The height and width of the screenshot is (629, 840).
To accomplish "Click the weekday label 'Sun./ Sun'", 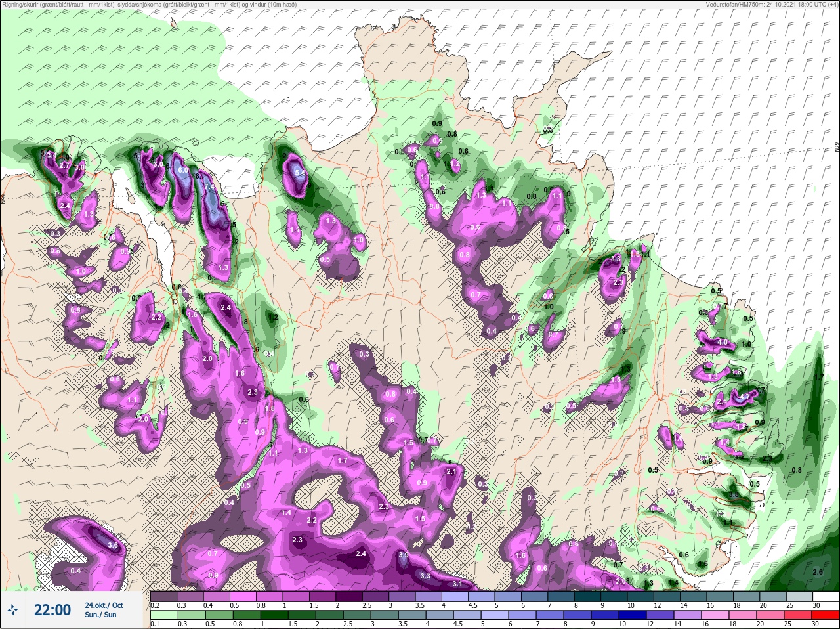I will pyautogui.click(x=100, y=615).
